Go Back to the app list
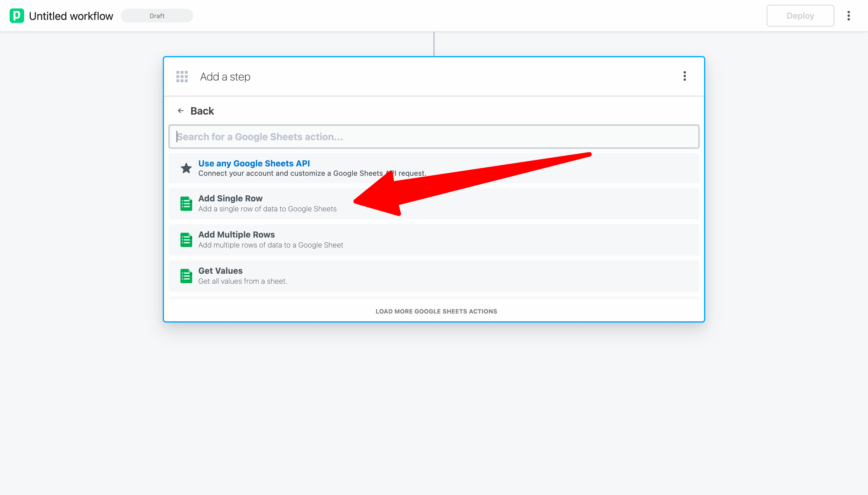 [x=202, y=111]
